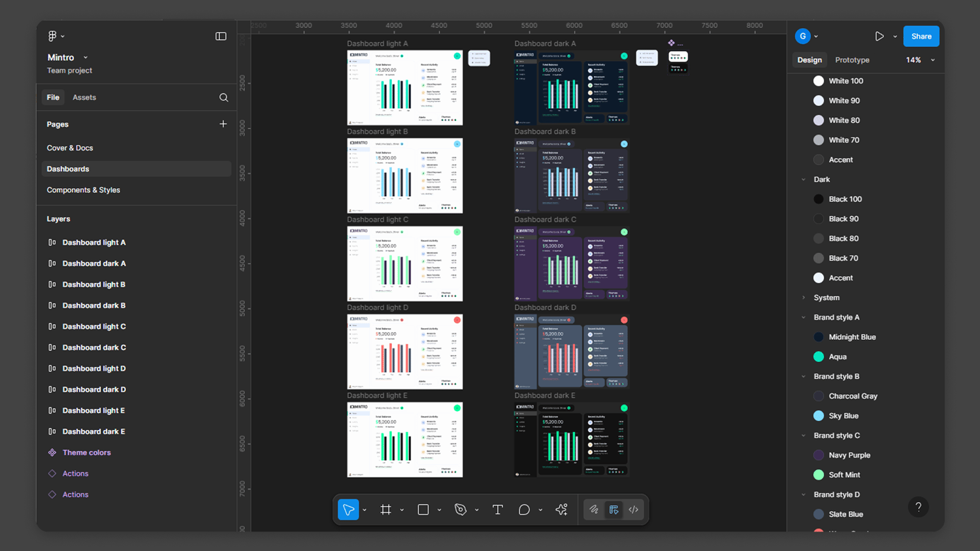Collapse the Dark color group
This screenshot has height=551, width=980.
click(804, 180)
